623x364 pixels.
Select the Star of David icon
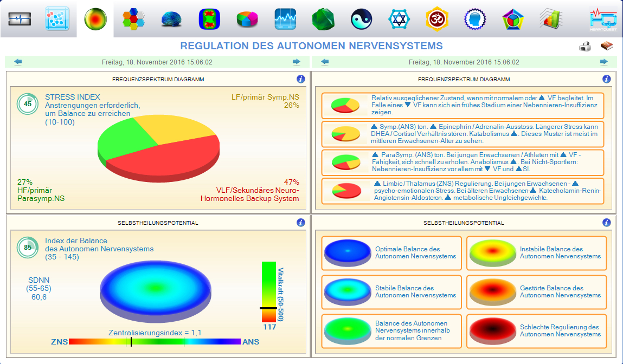click(399, 19)
